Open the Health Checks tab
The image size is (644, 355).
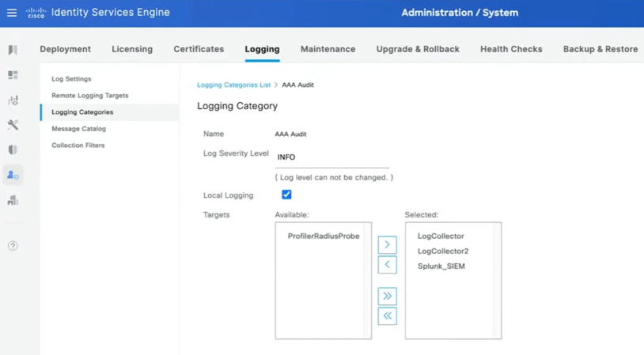(x=511, y=49)
